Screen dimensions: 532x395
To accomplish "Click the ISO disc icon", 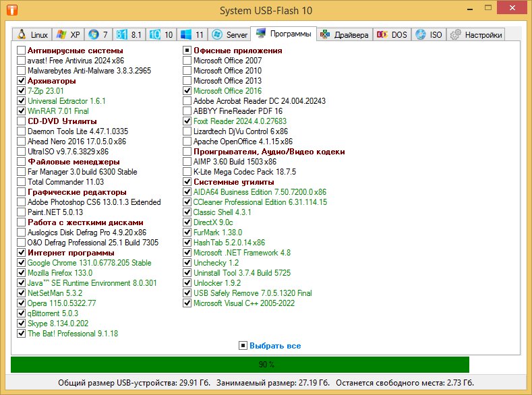I will coord(421,34).
